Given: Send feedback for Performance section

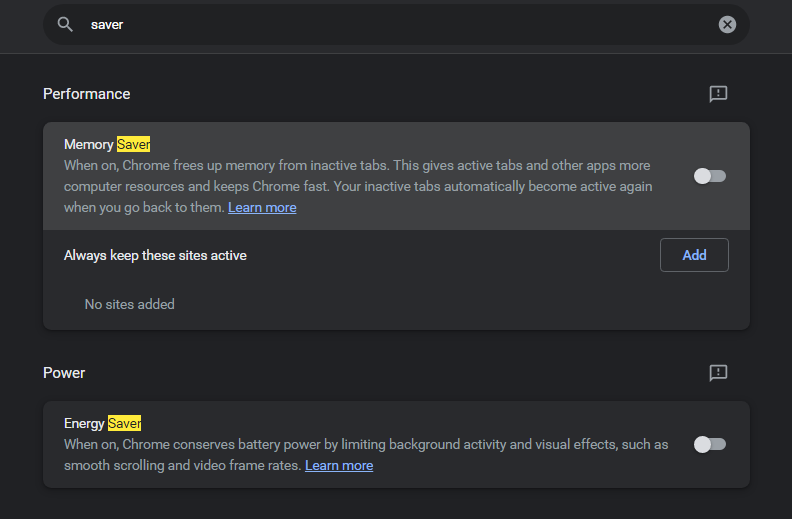Looking at the screenshot, I should coord(718,94).
